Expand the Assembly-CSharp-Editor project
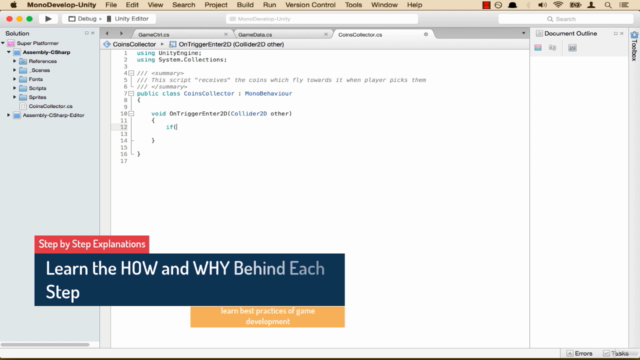 [9, 115]
